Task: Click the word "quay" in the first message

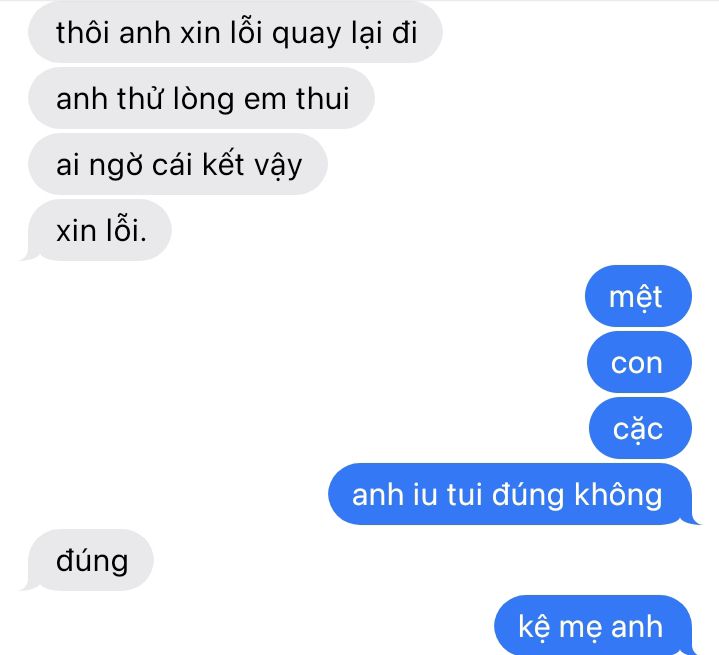Action: [306, 34]
